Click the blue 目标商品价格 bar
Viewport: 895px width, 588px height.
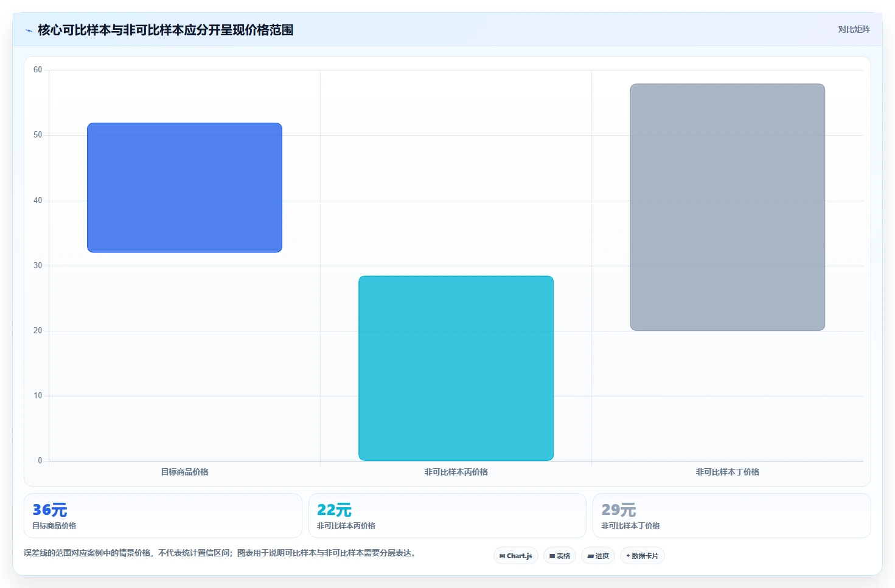pos(184,187)
